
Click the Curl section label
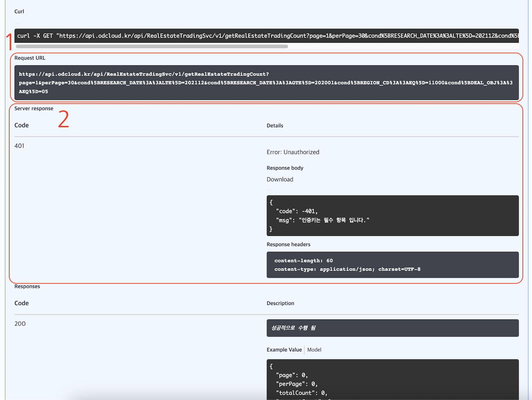point(19,11)
